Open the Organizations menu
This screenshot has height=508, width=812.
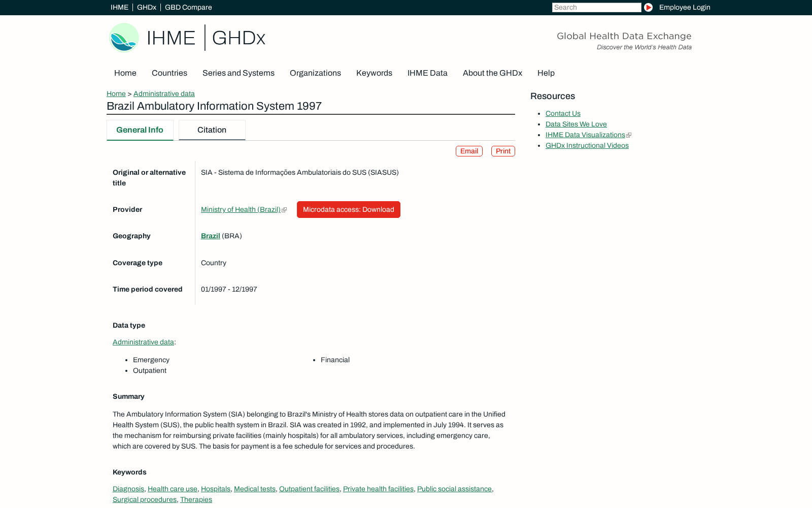pyautogui.click(x=315, y=73)
